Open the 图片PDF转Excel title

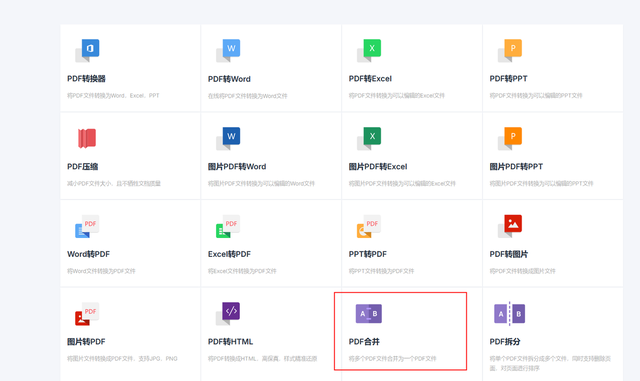pyautogui.click(x=378, y=166)
